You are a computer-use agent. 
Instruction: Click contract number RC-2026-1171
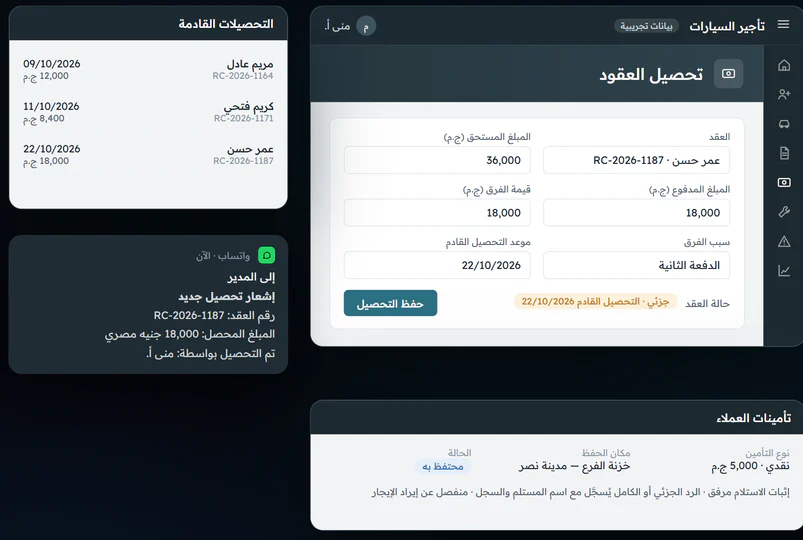[244, 118]
